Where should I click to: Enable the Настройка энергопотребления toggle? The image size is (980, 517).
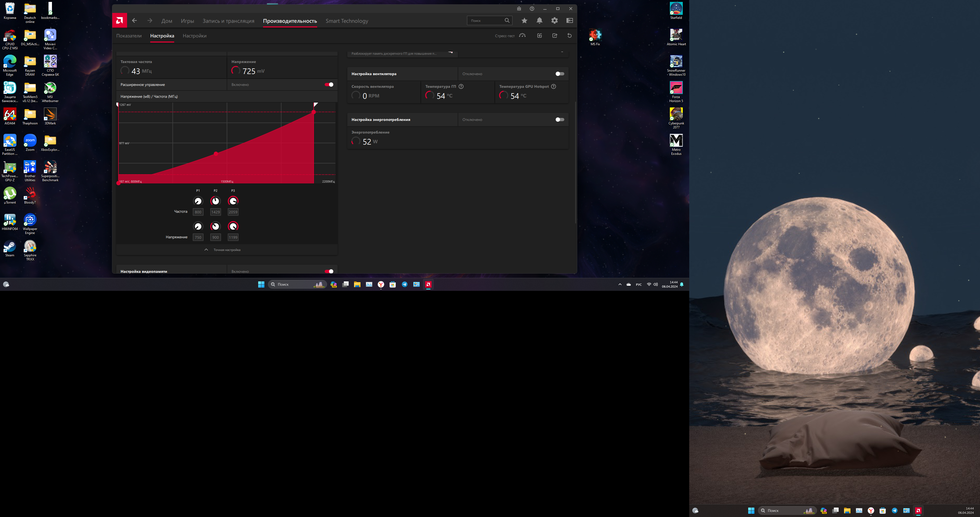(x=560, y=120)
